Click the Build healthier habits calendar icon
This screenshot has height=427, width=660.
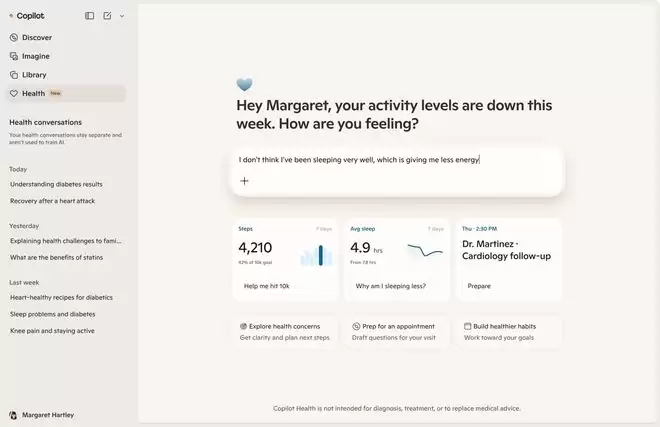tap(468, 326)
